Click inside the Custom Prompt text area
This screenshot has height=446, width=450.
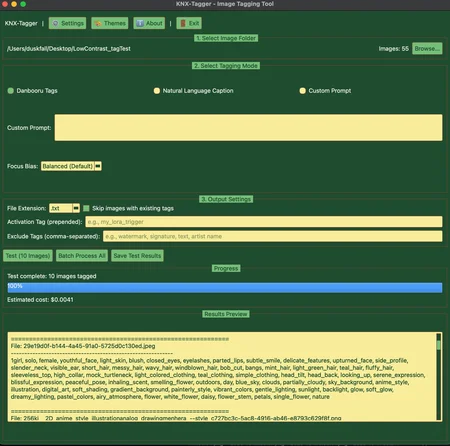coord(248,128)
